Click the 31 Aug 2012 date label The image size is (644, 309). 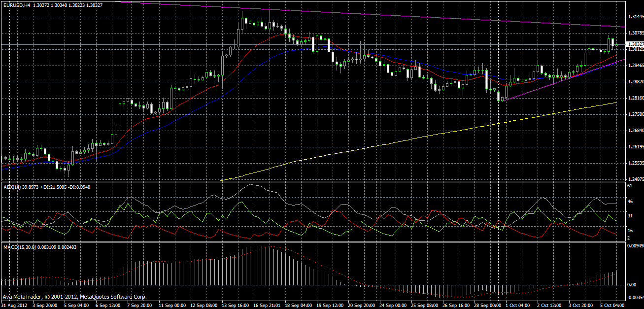(14, 306)
